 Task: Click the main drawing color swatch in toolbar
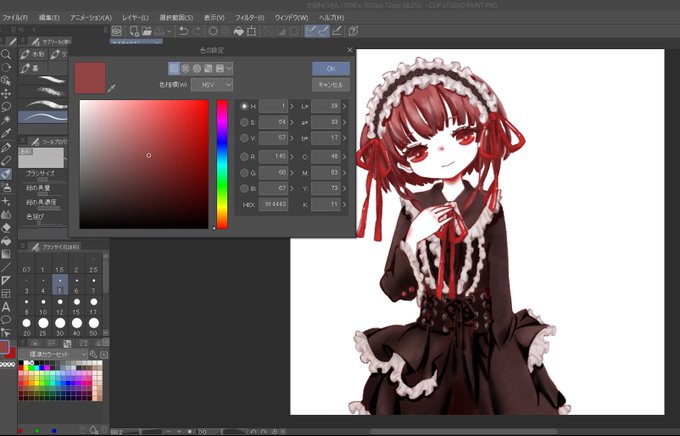coord(4,347)
